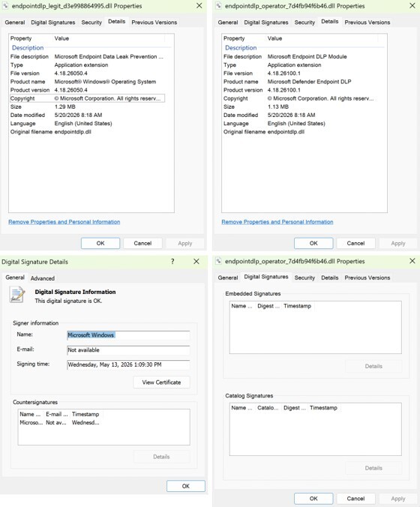420x507 pixels.
Task: Select Original filename row in legit dll window
Action: tap(87, 132)
